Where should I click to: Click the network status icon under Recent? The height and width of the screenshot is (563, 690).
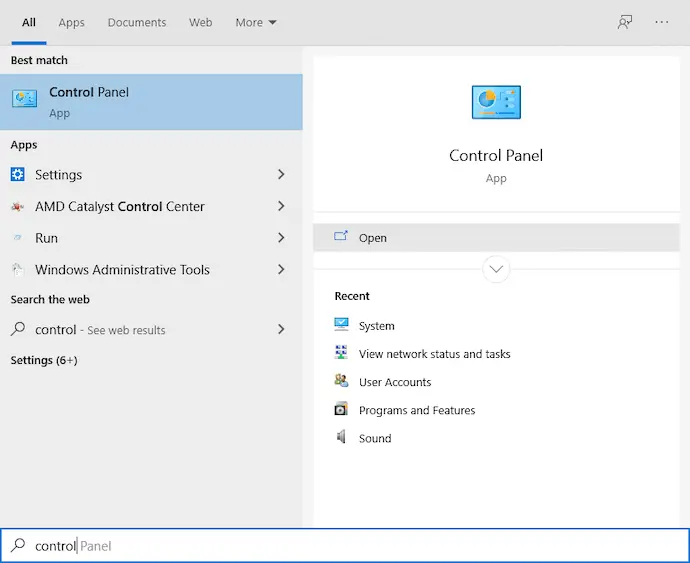pyautogui.click(x=341, y=353)
